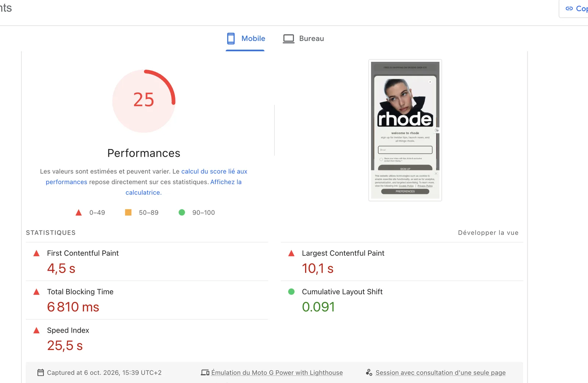Click the calendar icon next to Captured at
The height and width of the screenshot is (383, 588).
pyautogui.click(x=41, y=373)
